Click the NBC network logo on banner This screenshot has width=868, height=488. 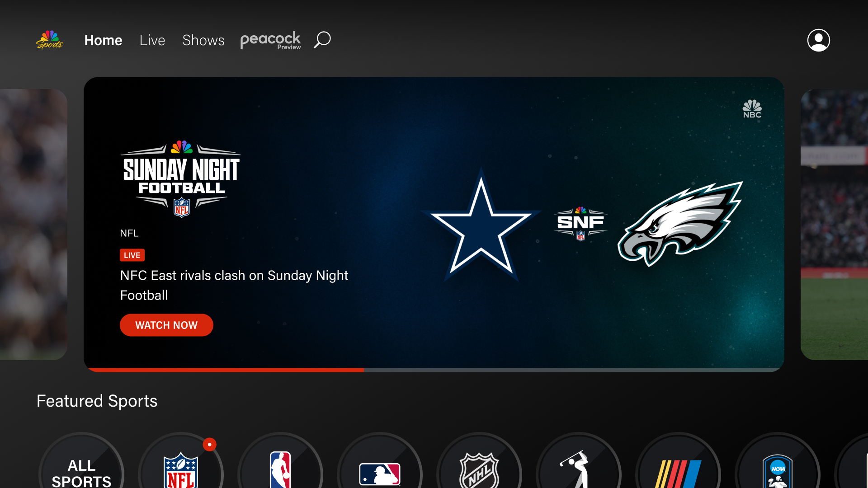pos(752,109)
